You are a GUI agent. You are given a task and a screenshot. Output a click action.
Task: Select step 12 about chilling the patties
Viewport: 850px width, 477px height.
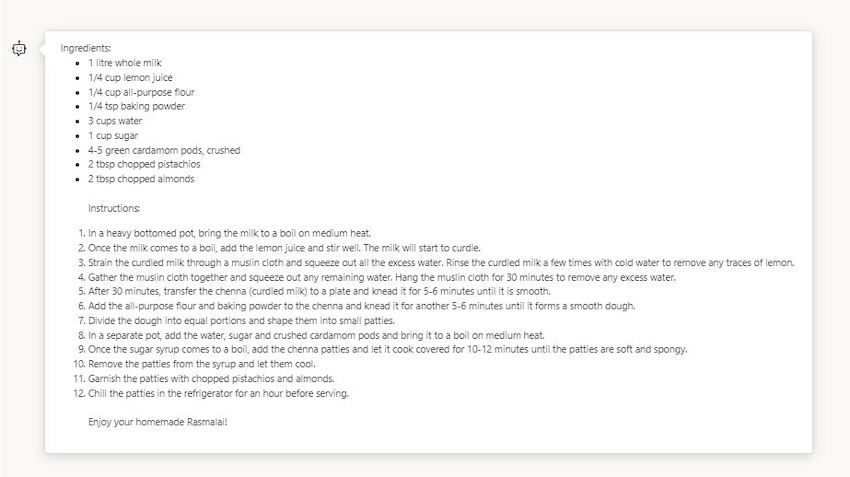218,394
